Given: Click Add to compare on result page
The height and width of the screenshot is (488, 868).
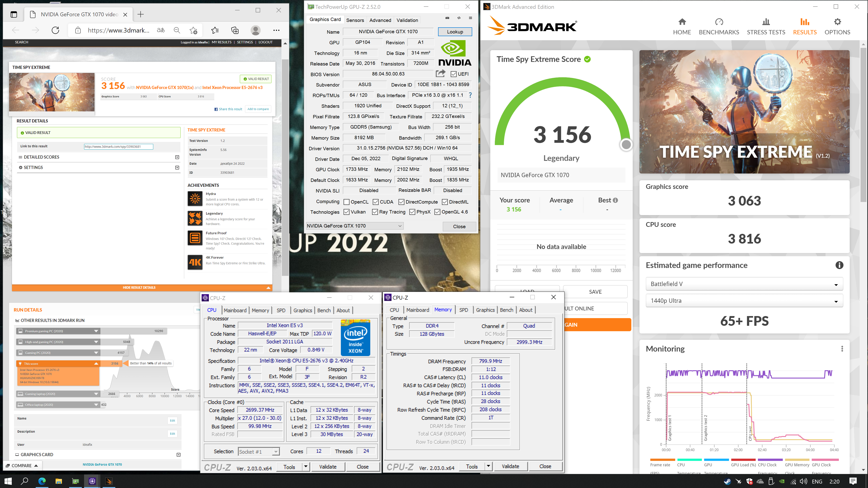Looking at the screenshot, I should tap(258, 109).
